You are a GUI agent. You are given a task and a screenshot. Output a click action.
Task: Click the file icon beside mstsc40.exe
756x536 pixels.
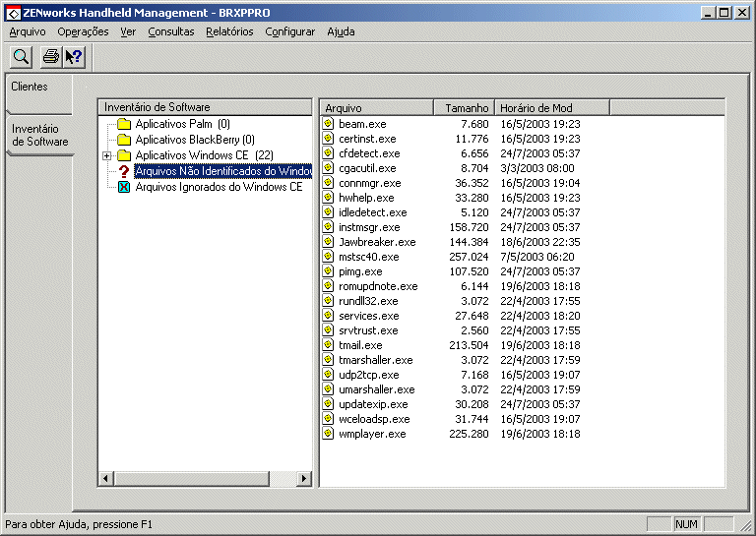click(x=329, y=257)
